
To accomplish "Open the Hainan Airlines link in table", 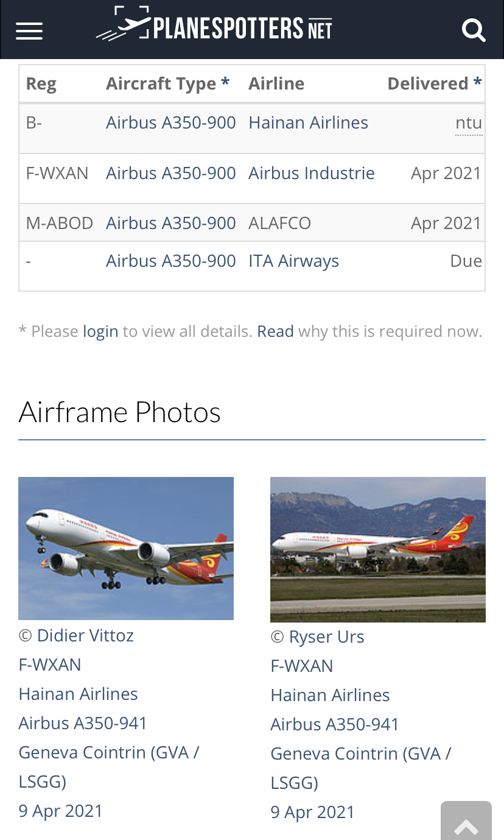I will pos(308,123).
